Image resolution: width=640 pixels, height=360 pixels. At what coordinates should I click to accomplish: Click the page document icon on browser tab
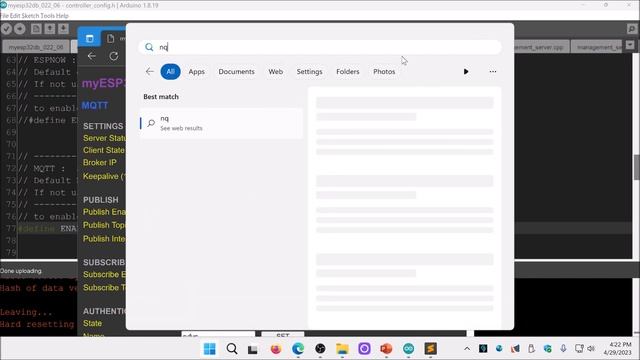[110, 39]
